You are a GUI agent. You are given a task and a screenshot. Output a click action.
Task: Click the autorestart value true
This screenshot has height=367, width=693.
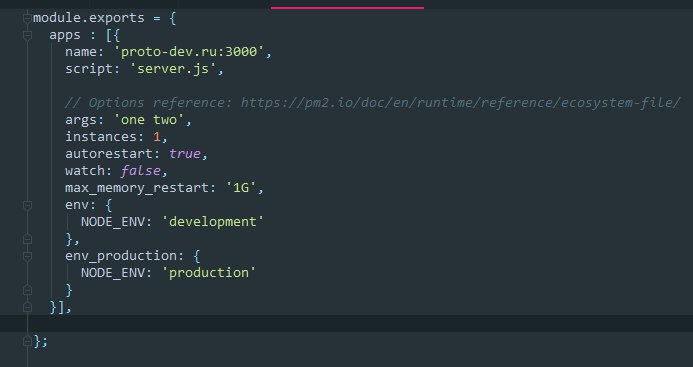(x=185, y=154)
